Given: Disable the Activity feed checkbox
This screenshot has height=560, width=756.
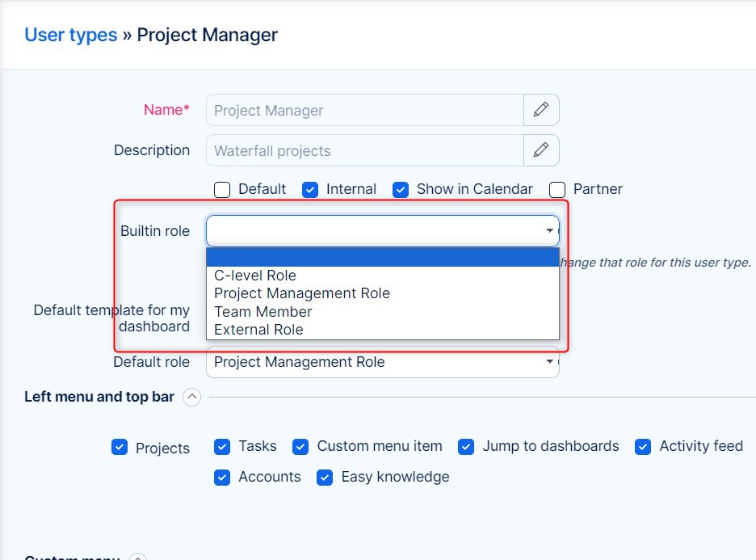Looking at the screenshot, I should pos(643,447).
